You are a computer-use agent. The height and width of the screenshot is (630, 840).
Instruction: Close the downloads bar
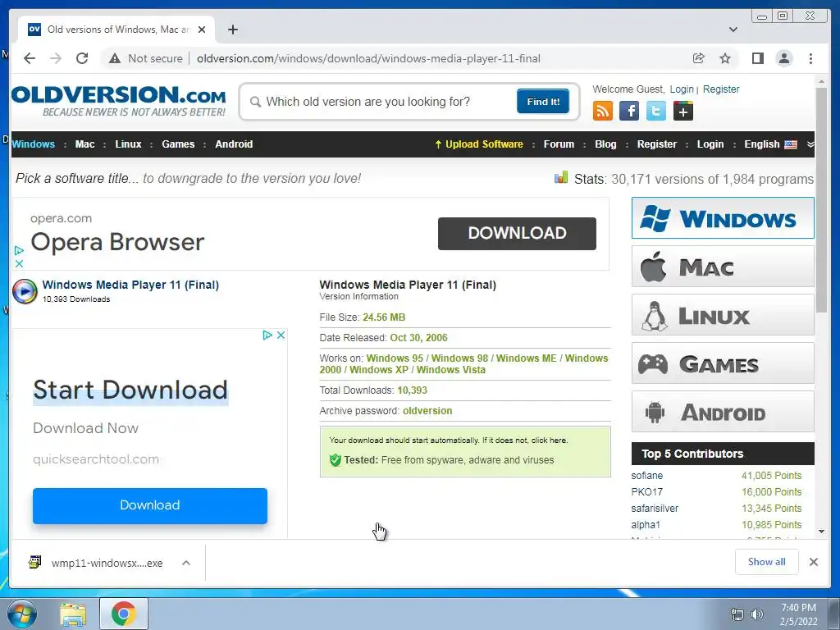click(813, 562)
